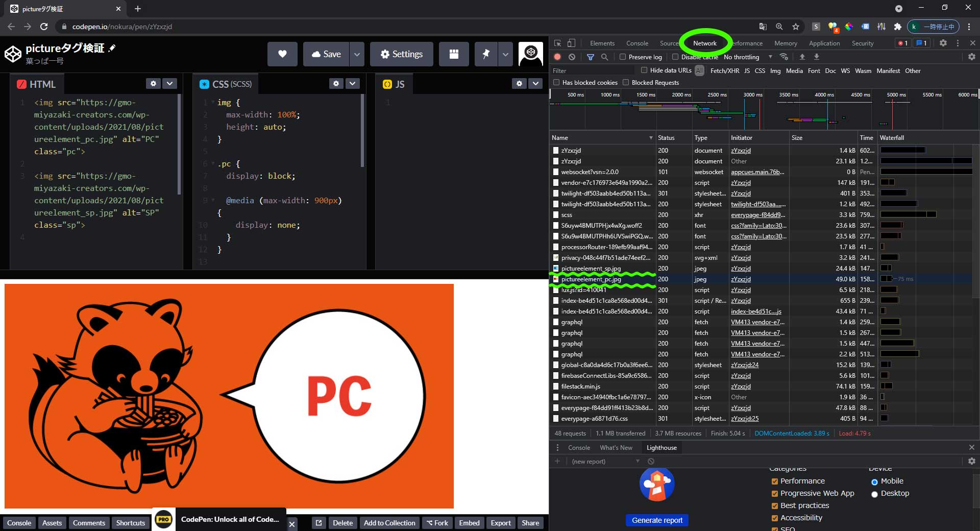980x531 pixels.
Task: Open the No throttling dropdown
Action: coord(748,57)
